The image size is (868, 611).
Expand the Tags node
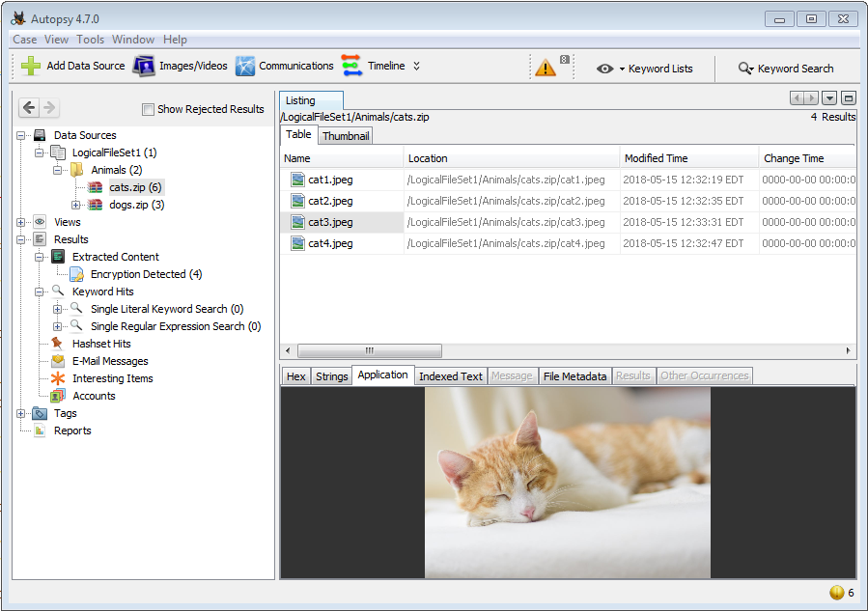coord(21,413)
